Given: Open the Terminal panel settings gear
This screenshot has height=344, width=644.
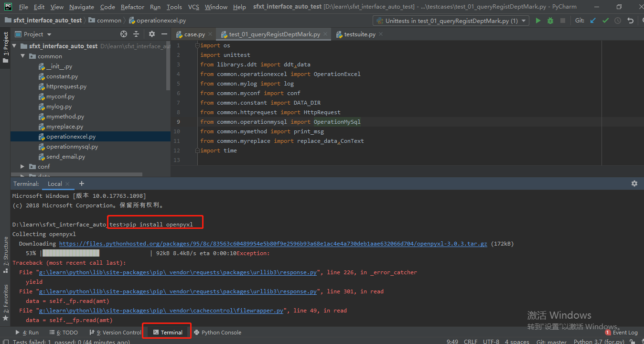Looking at the screenshot, I should 634,183.
